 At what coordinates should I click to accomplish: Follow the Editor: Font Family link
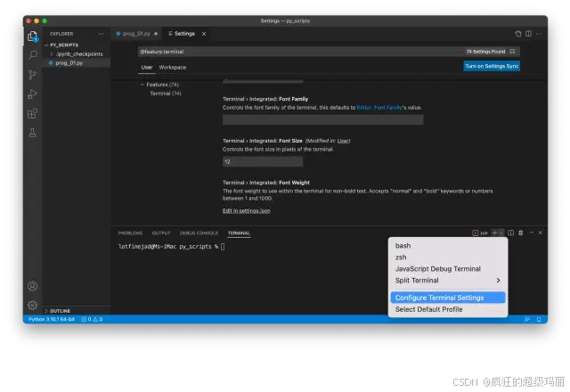click(379, 108)
